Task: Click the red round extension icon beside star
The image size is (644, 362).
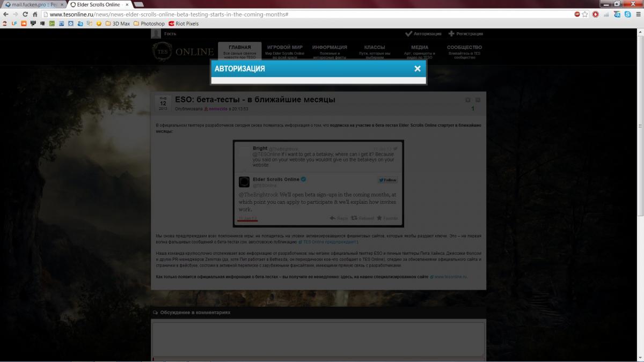Action: [x=595, y=14]
